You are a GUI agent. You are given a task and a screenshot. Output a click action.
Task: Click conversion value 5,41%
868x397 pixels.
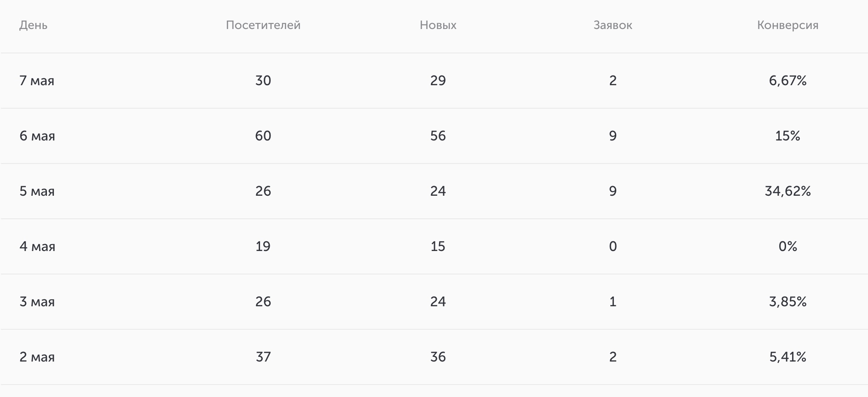tap(788, 357)
